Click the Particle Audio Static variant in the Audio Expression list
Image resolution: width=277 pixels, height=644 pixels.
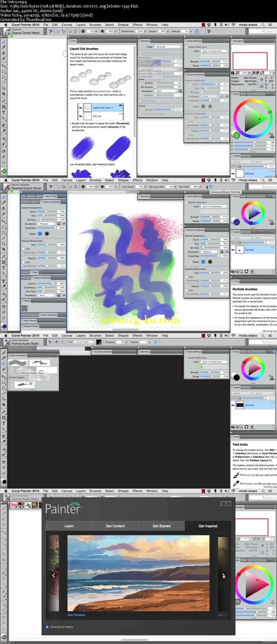click(32, 373)
